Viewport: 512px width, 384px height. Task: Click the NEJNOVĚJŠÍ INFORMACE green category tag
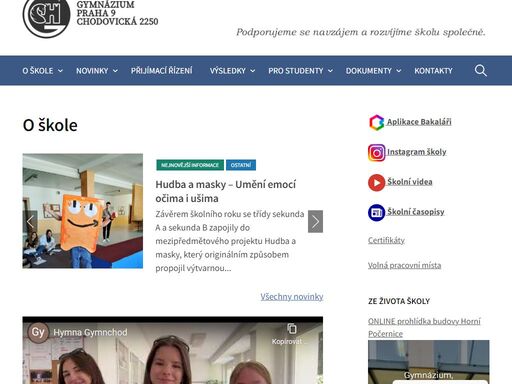coord(190,165)
